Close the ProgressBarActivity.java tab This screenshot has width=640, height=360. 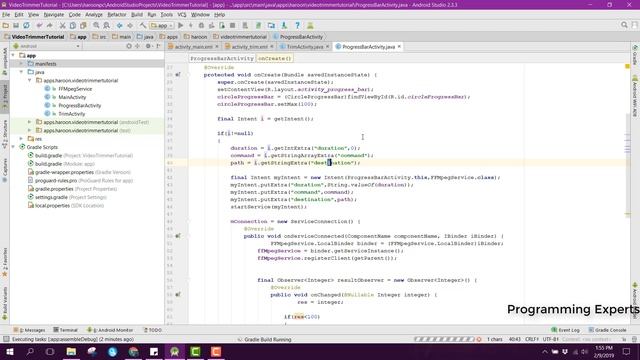pyautogui.click(x=399, y=47)
